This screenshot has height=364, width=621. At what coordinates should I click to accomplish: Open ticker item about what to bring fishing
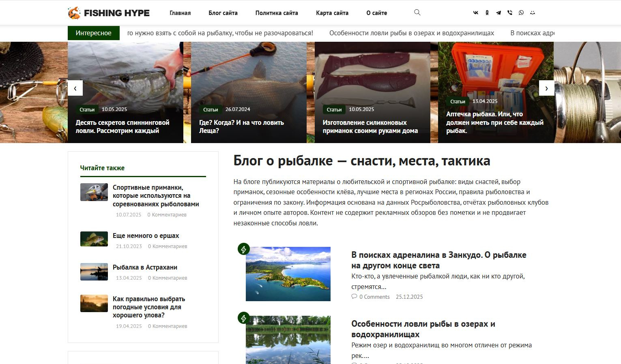(x=220, y=33)
